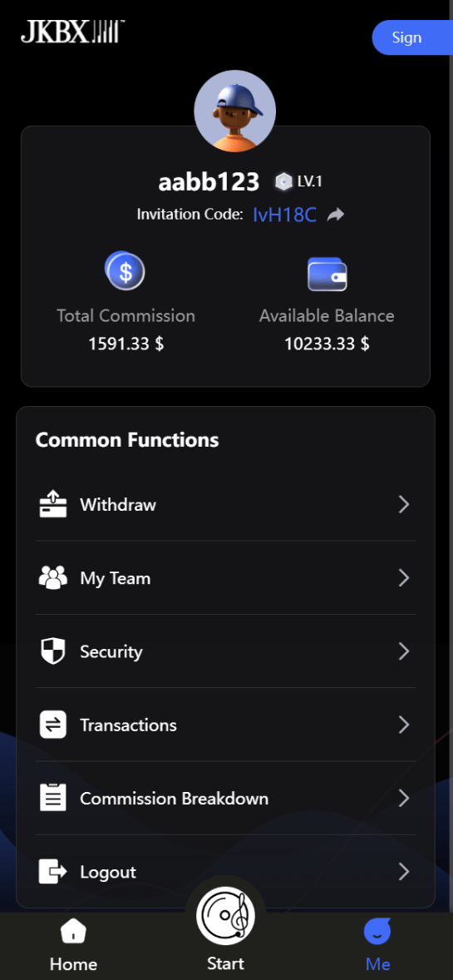Click the user avatar picture
The height and width of the screenshot is (980, 453).
pyautogui.click(x=235, y=111)
